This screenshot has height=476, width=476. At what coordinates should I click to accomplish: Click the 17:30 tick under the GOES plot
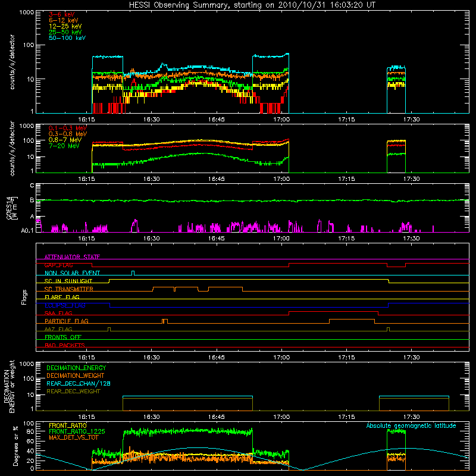pyautogui.click(x=411, y=239)
